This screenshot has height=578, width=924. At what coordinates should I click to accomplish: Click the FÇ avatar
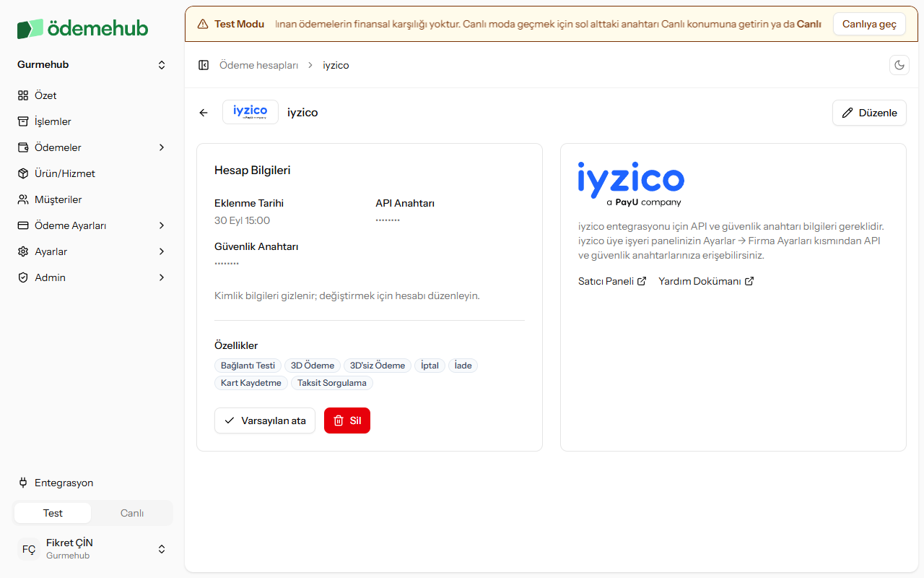tap(29, 549)
